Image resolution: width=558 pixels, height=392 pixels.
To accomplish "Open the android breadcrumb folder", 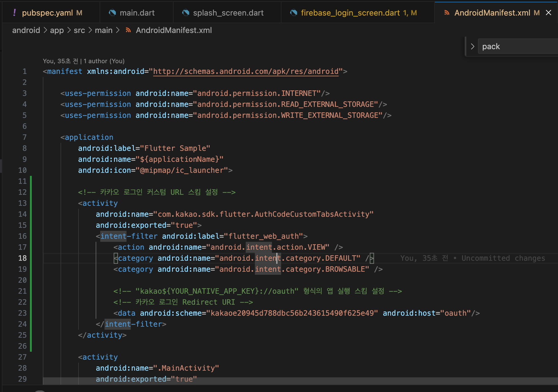I will pyautogui.click(x=26, y=30).
